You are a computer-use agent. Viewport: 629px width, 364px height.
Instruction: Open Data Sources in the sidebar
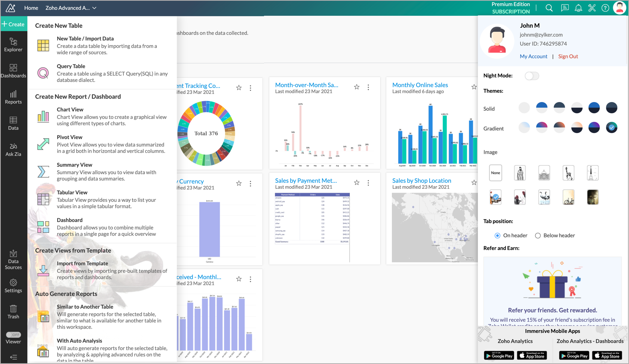13,260
